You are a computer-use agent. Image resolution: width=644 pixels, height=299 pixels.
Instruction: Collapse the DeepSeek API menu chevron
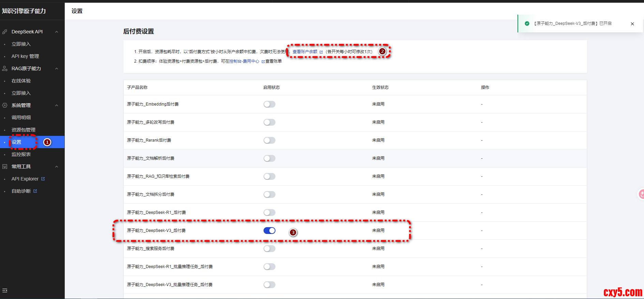coord(57,32)
